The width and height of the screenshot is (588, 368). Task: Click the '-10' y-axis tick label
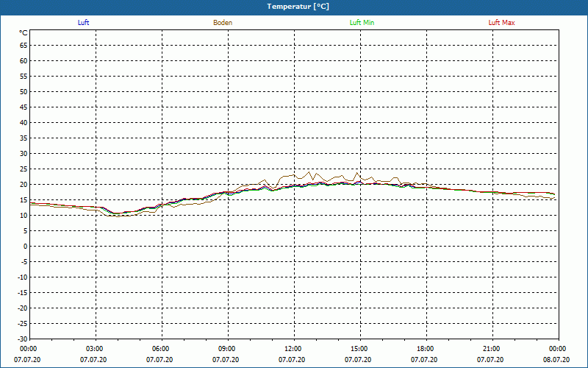click(22, 277)
